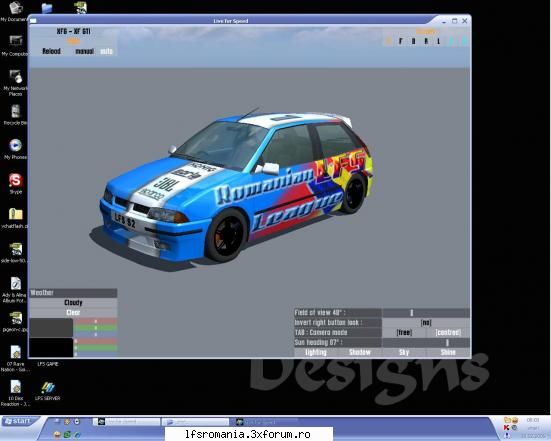The width and height of the screenshot is (551, 441).
Task: Set camera mode to [free]
Action: (404, 332)
